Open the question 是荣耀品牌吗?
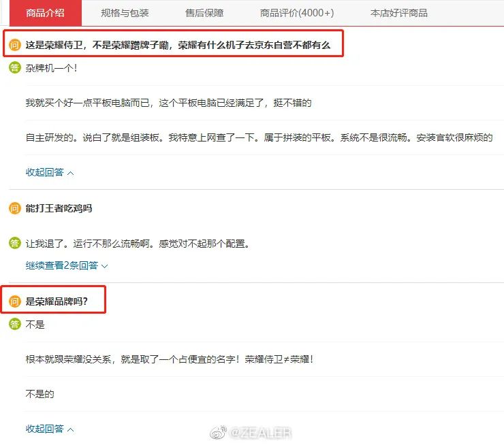Screen dimensions: 504x445 click(57, 301)
